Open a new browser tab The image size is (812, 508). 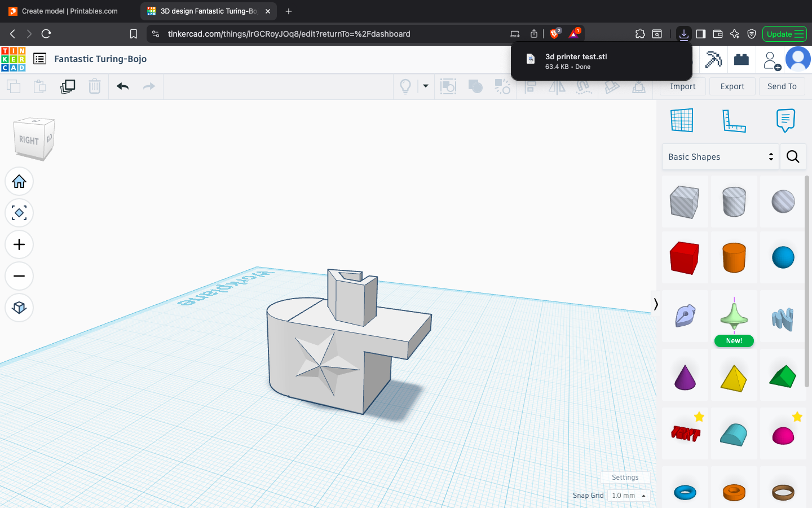289,11
